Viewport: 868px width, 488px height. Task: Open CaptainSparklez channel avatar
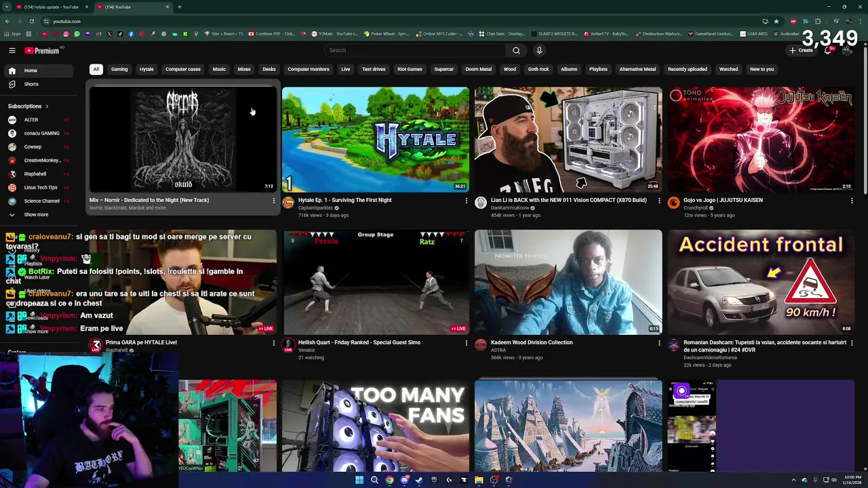click(288, 203)
